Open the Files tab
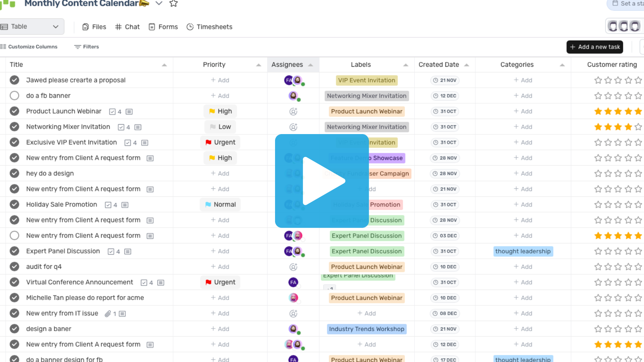The width and height of the screenshot is (644, 362). pyautogui.click(x=94, y=27)
